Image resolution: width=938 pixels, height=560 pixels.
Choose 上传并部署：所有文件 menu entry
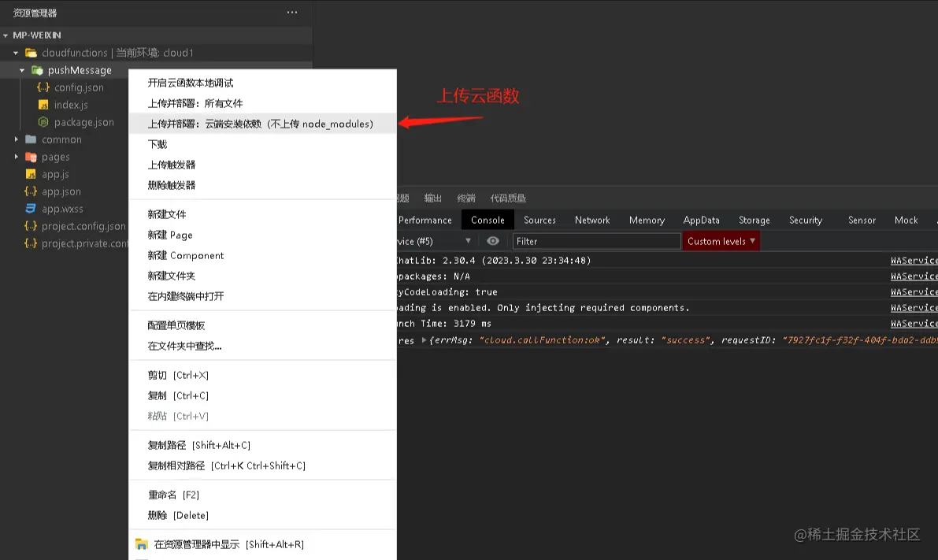pos(262,103)
